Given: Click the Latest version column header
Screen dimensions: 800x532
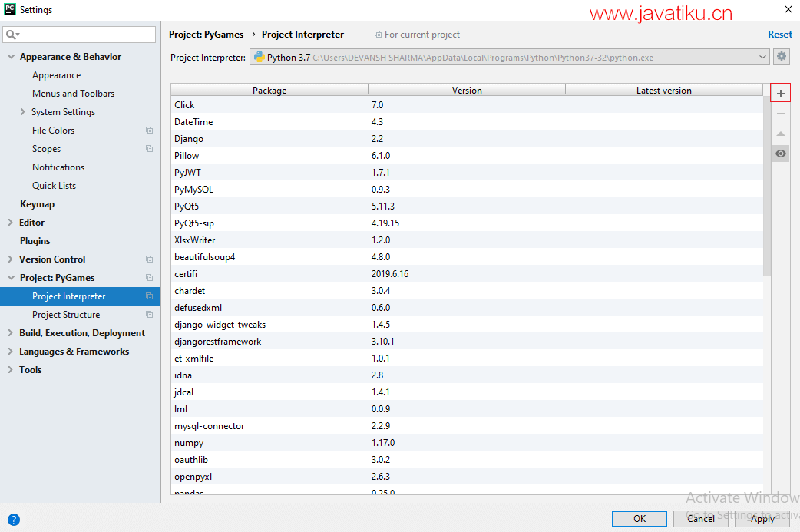Looking at the screenshot, I should click(x=664, y=91).
